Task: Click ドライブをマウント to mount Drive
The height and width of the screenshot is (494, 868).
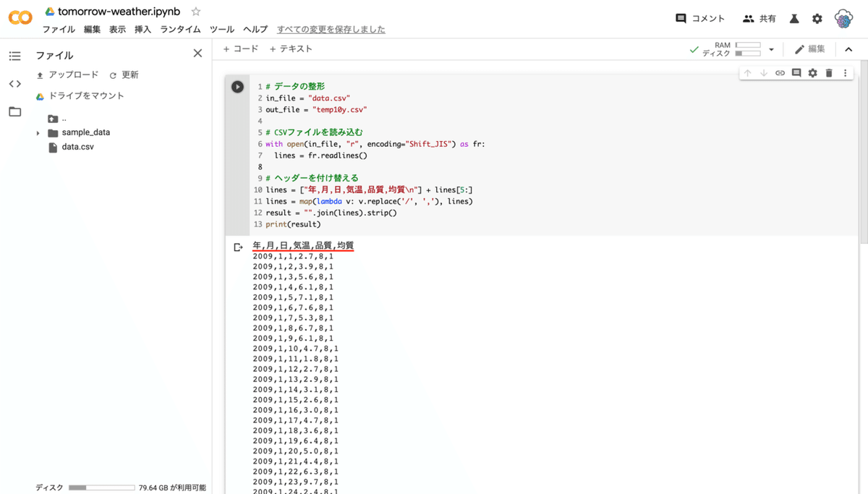Action: pos(80,96)
